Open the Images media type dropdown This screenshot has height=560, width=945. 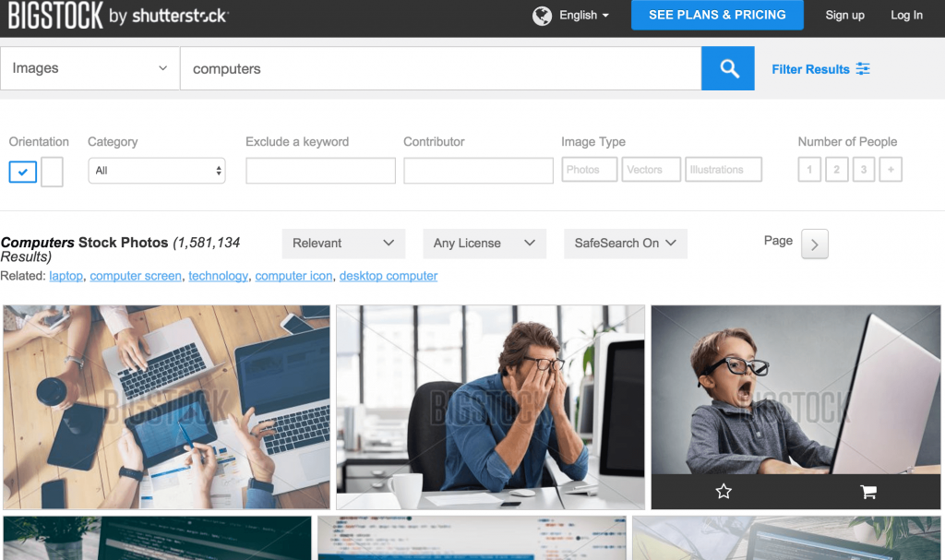click(x=90, y=68)
